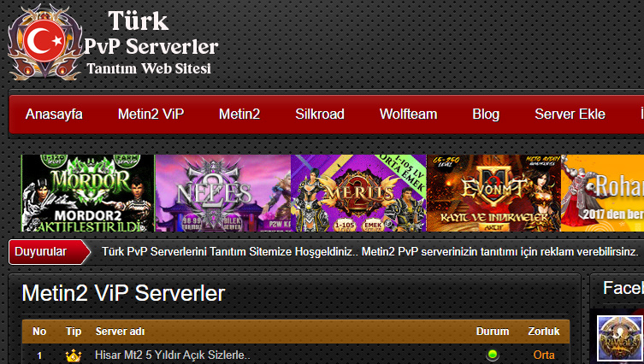Image resolution: width=644 pixels, height=364 pixels.
Task: Click Server Ekle to add server
Action: click(x=570, y=114)
